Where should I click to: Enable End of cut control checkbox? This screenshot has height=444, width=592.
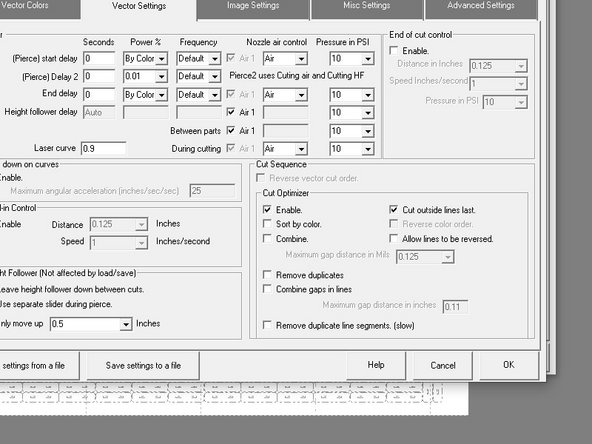pyautogui.click(x=394, y=50)
